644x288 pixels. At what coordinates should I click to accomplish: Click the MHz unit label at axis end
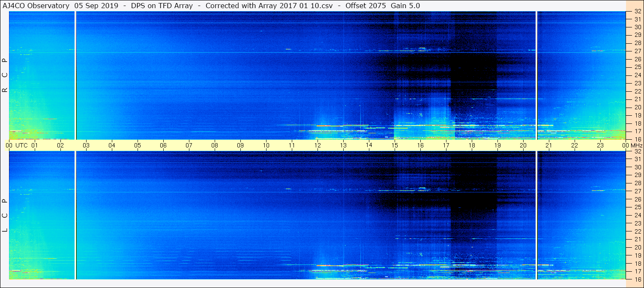[x=636, y=145]
